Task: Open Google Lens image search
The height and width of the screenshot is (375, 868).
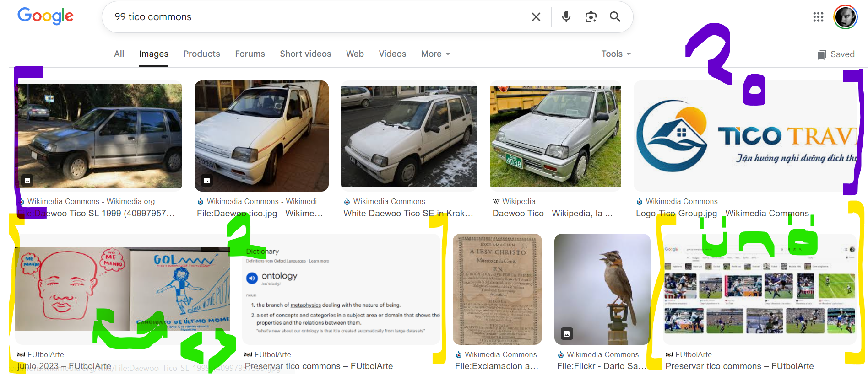Action: coord(591,17)
